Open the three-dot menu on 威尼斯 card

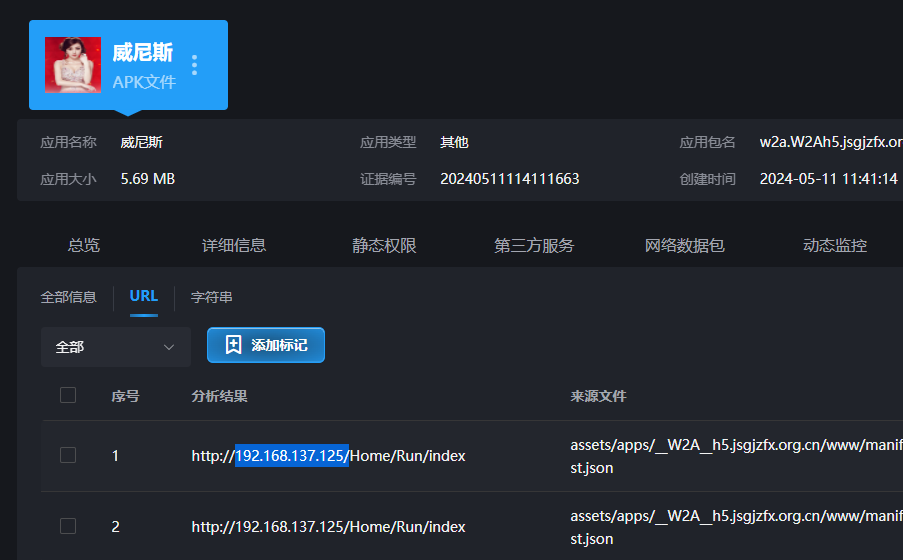[x=194, y=65]
